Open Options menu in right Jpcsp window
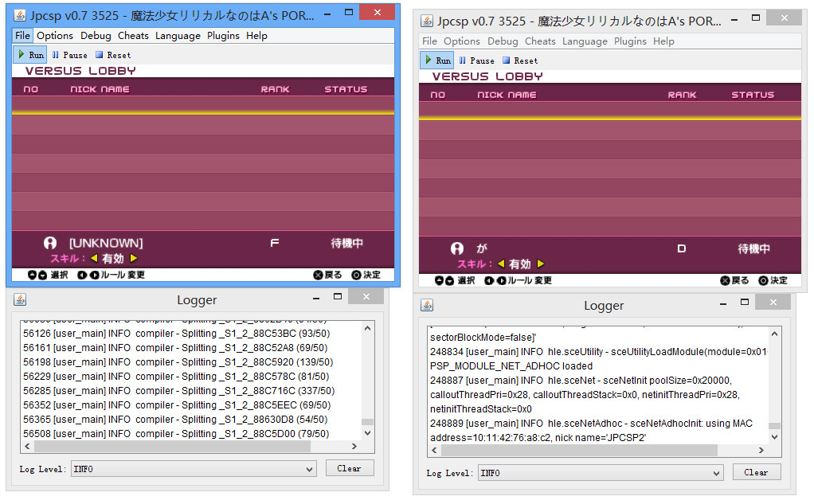The height and width of the screenshot is (504, 814). click(x=462, y=41)
